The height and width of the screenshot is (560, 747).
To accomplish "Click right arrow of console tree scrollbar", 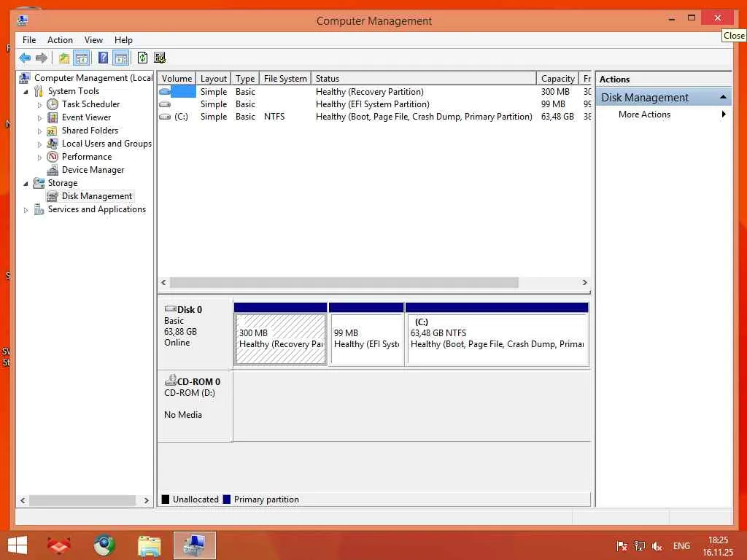I will coord(146,500).
